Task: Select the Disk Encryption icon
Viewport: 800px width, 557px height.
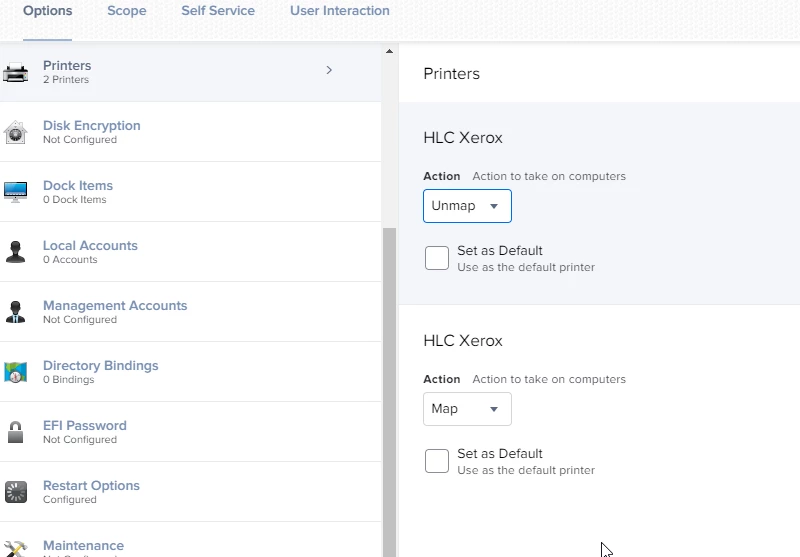Action: pyautogui.click(x=16, y=132)
